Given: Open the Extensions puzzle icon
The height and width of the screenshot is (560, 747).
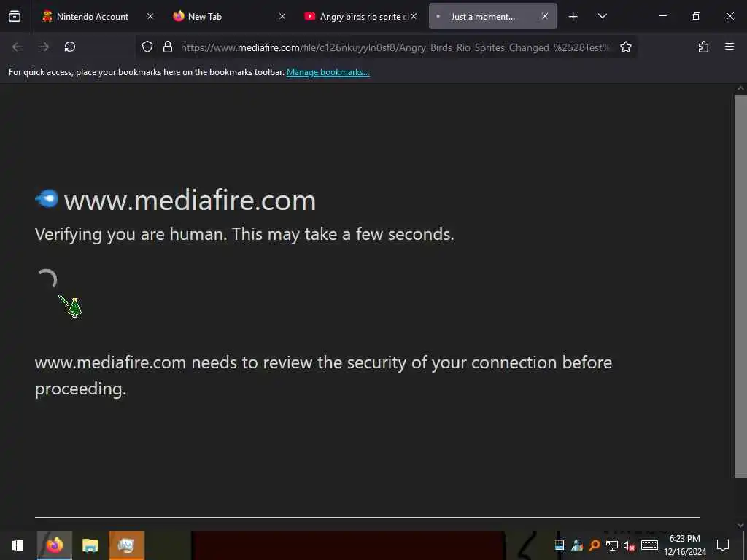Looking at the screenshot, I should (x=703, y=47).
